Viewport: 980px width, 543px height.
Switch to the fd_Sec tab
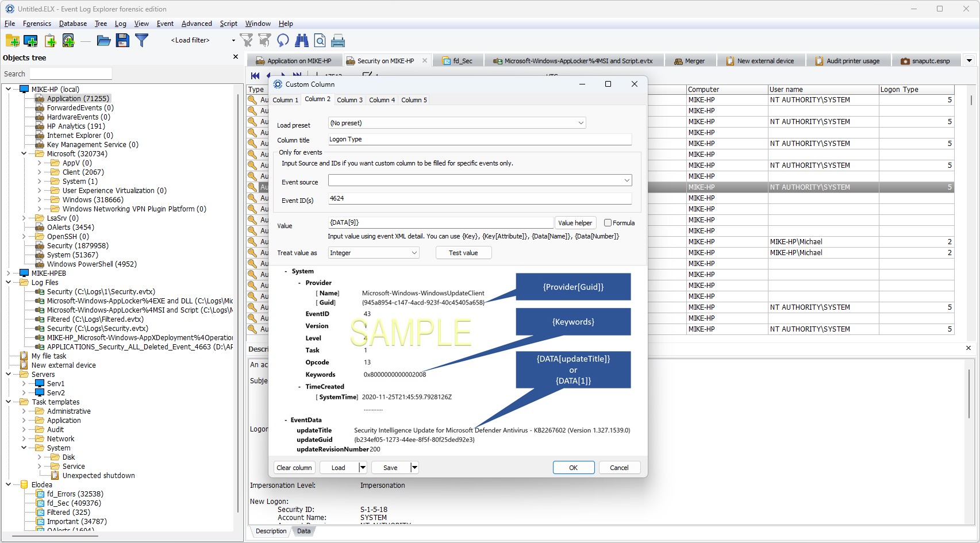(457, 61)
